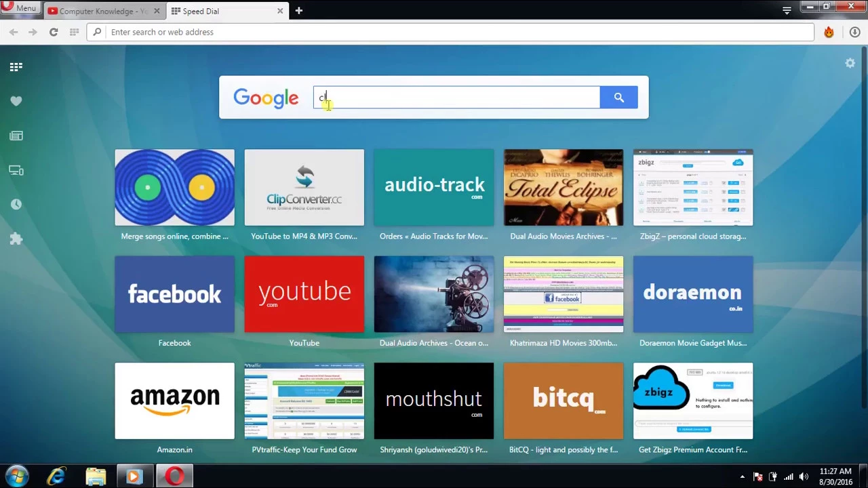This screenshot has height=488, width=868.
Task: Click the Opera taskbar icon
Action: (x=174, y=476)
